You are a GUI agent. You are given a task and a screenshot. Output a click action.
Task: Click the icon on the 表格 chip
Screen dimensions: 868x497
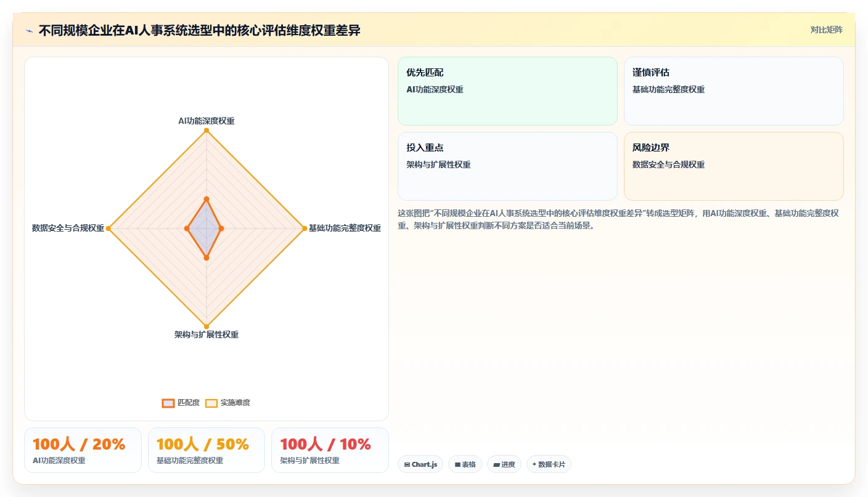[457, 464]
